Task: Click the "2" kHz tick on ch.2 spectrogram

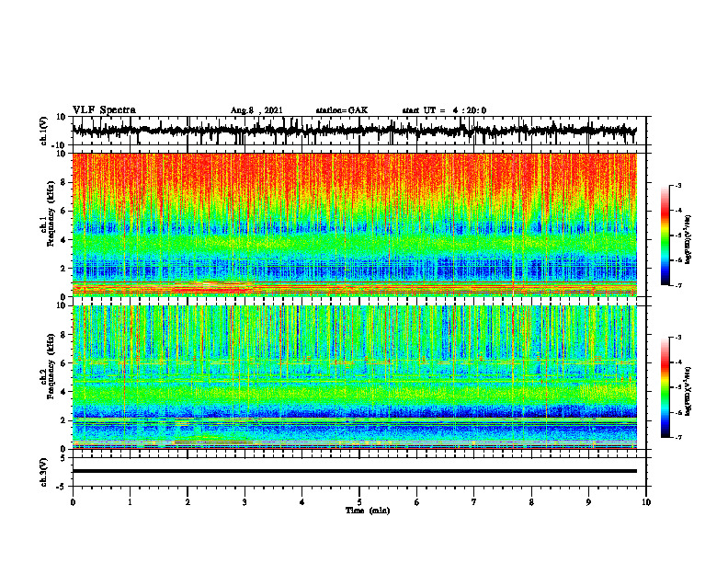Action: [63, 420]
